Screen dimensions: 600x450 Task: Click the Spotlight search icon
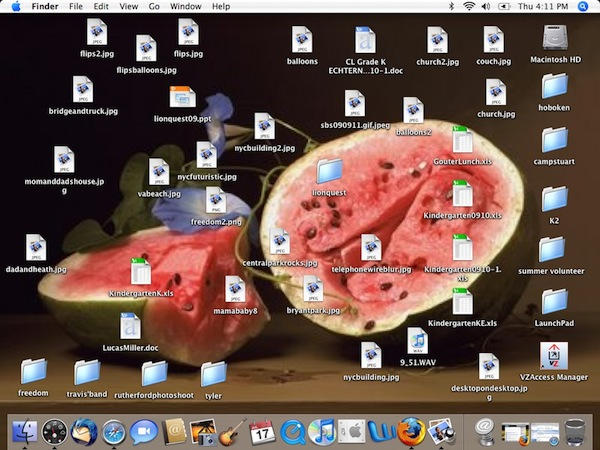587,7
